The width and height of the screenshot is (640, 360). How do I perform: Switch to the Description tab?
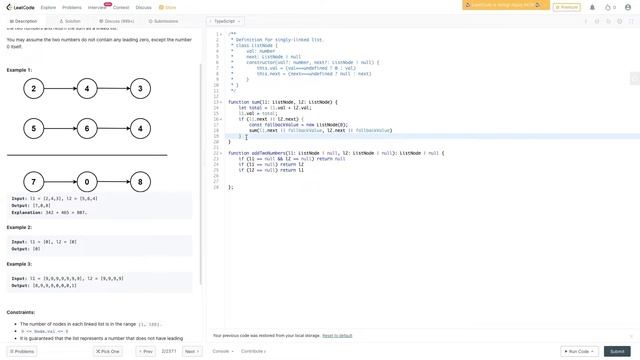point(23,21)
